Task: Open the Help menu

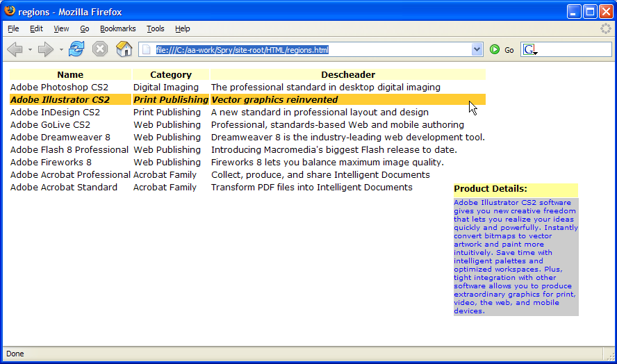Action: [x=183, y=28]
